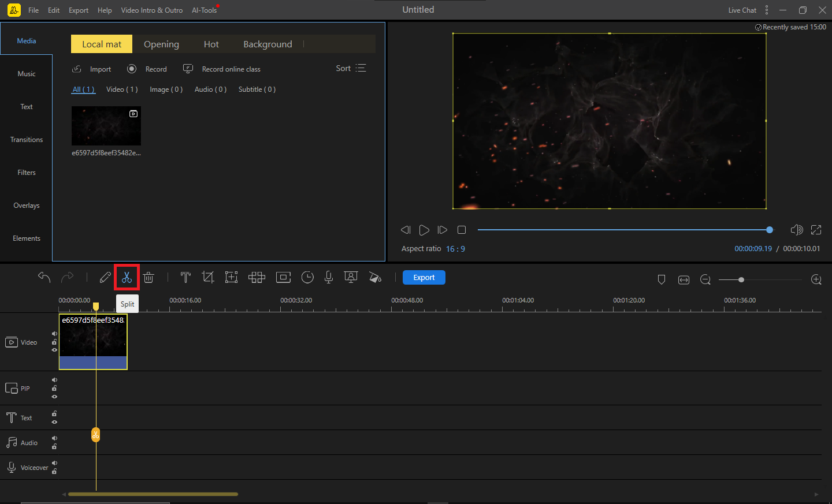Zoom in the timeline with the plus magnifier
The image size is (832, 504).
click(816, 280)
